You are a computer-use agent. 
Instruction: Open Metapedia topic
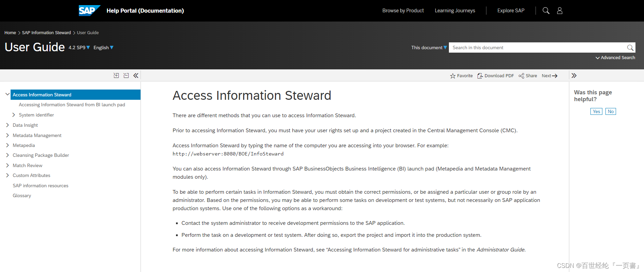24,145
